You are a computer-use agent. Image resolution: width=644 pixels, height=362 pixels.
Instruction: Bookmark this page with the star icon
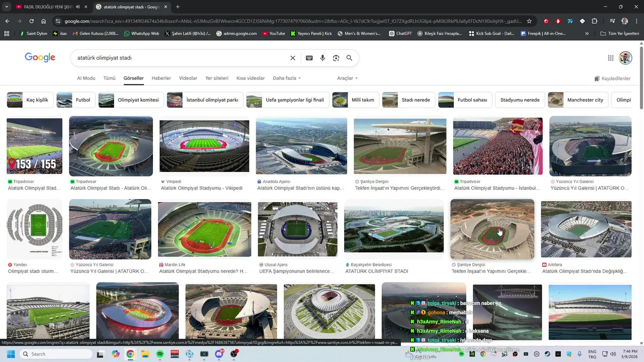529,21
